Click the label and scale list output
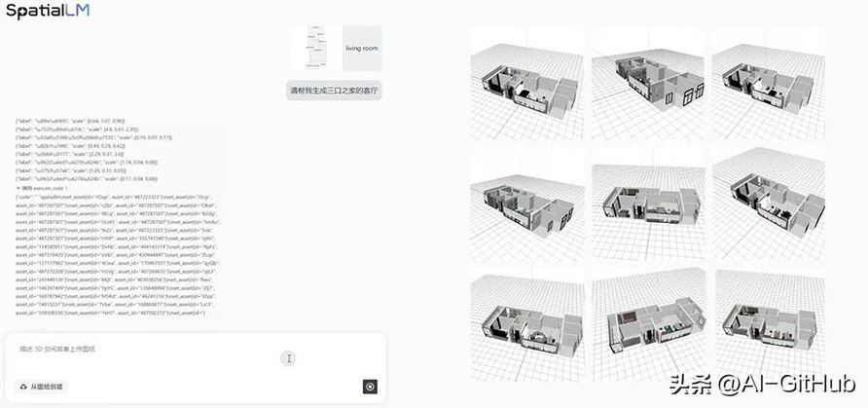This screenshot has height=408, width=868. tap(88, 150)
